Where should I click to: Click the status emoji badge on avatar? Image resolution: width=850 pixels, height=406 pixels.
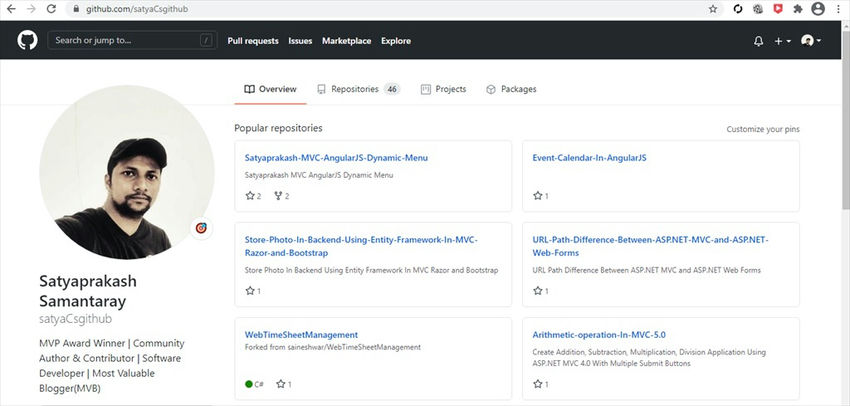[x=201, y=228]
